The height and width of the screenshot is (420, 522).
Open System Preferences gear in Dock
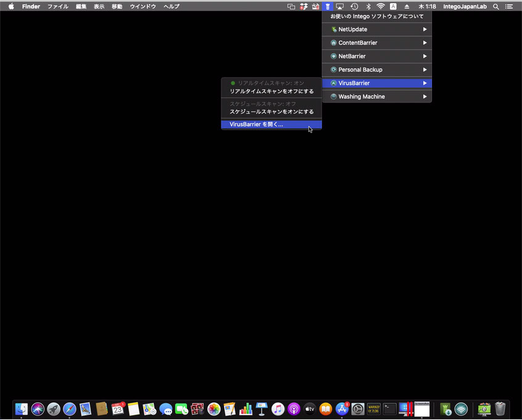pyautogui.click(x=358, y=409)
